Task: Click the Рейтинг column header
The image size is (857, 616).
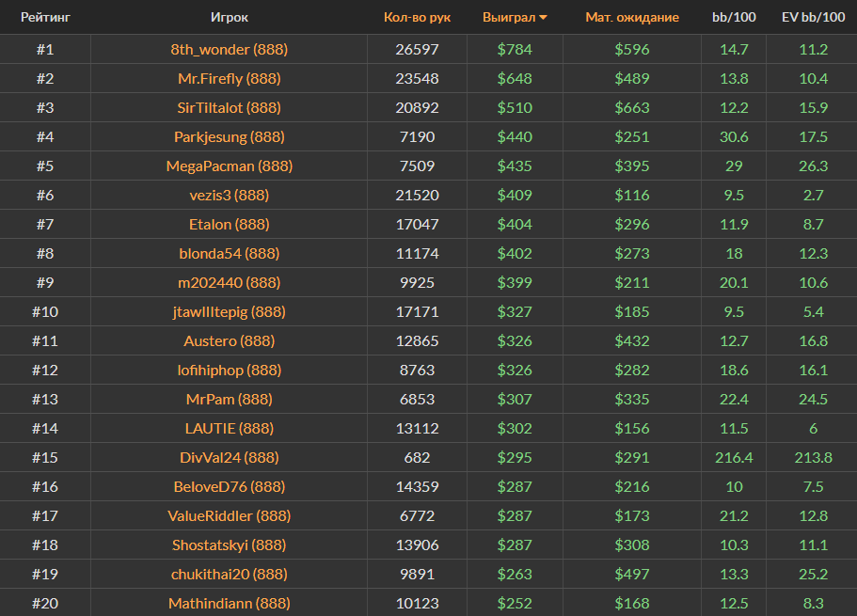Action: [45, 17]
